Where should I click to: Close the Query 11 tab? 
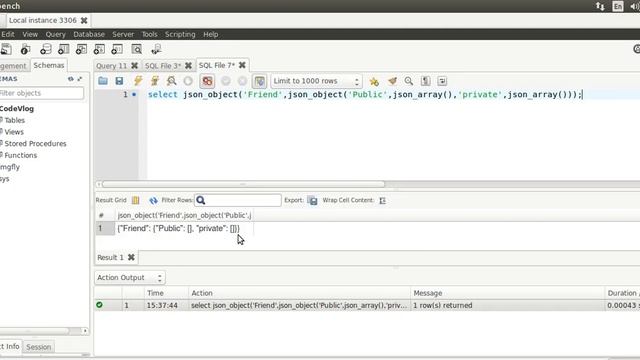pyautogui.click(x=134, y=65)
